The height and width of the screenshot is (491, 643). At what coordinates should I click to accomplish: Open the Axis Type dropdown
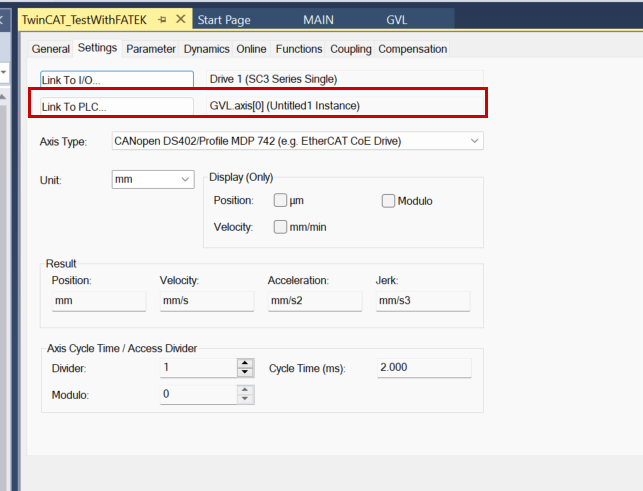(474, 142)
